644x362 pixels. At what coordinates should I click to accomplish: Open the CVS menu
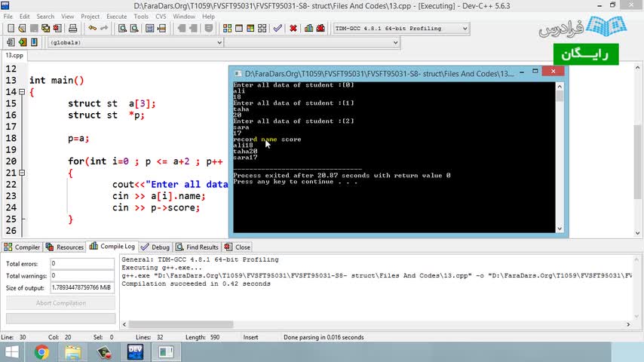(x=161, y=17)
